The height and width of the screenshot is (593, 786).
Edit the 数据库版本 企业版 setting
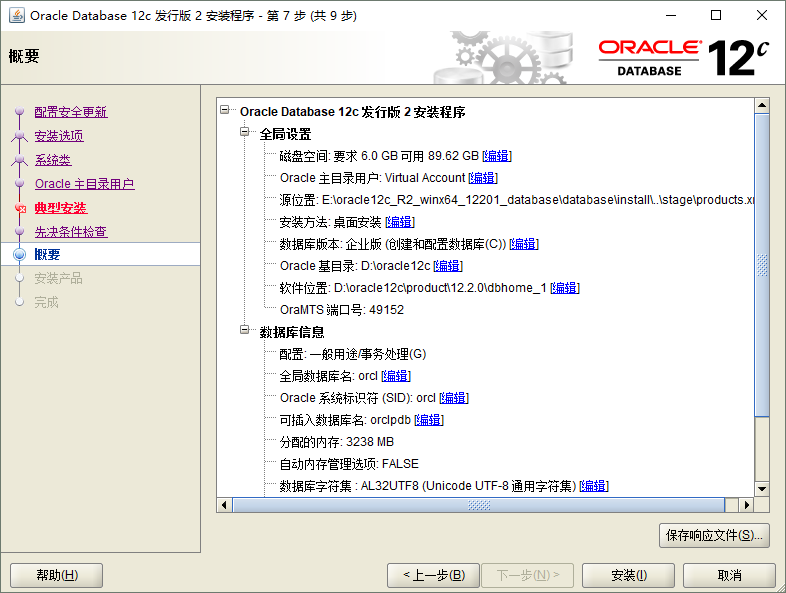pos(524,244)
